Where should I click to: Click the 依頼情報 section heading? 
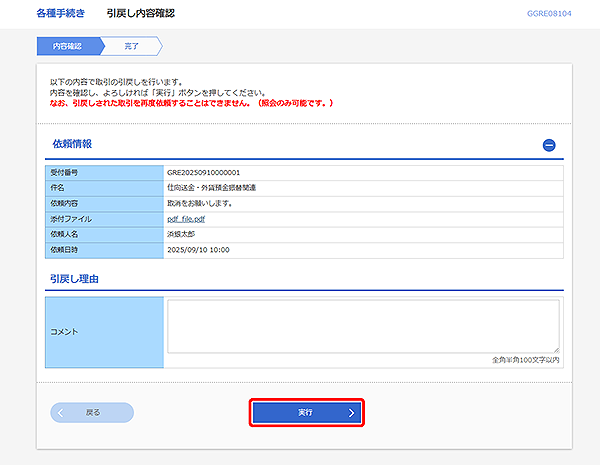(72, 144)
